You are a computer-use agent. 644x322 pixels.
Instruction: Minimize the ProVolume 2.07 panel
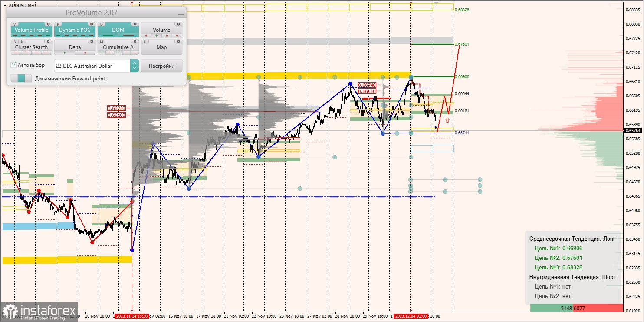(181, 14)
